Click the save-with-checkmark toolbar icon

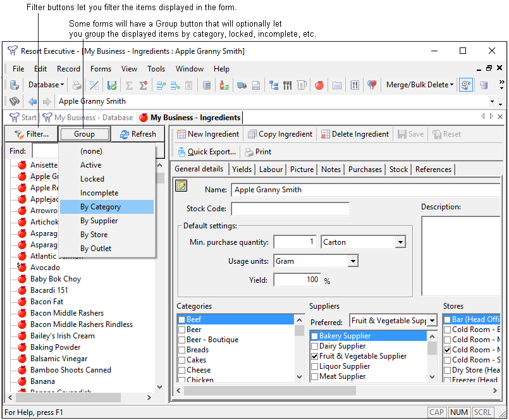tap(112, 85)
